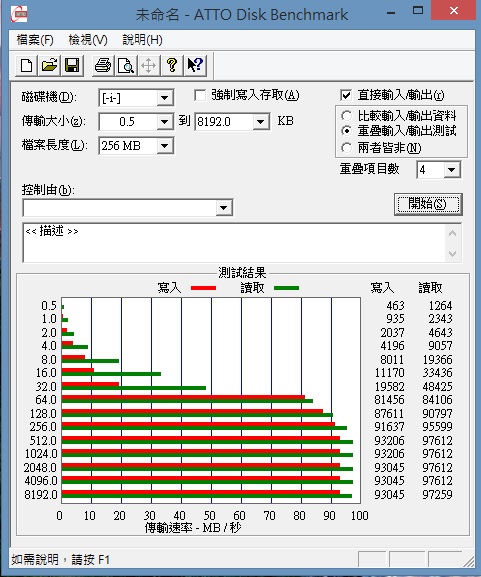Viewport: 481px width, 577px height.
Task: Click inside the 描述 description text box
Action: [x=234, y=243]
